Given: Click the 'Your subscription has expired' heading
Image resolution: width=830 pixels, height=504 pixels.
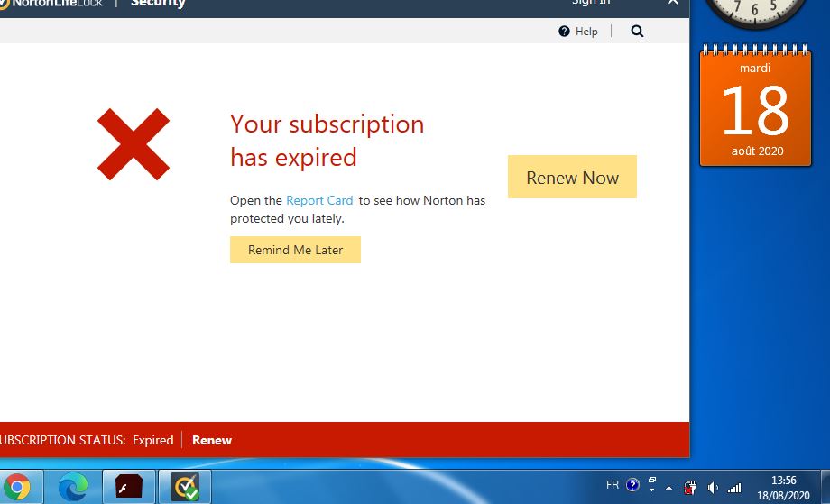Looking at the screenshot, I should [x=327, y=140].
